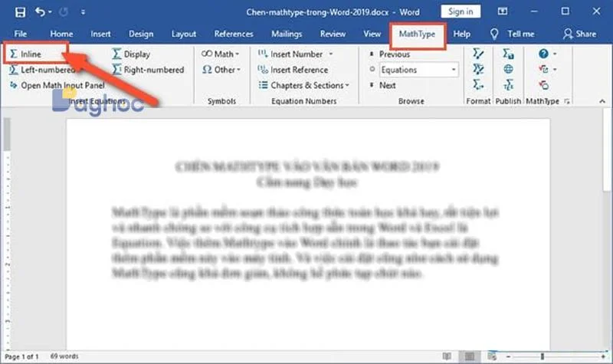Screen dimensions: 613x364
Task: Click the Share button
Action: click(580, 34)
